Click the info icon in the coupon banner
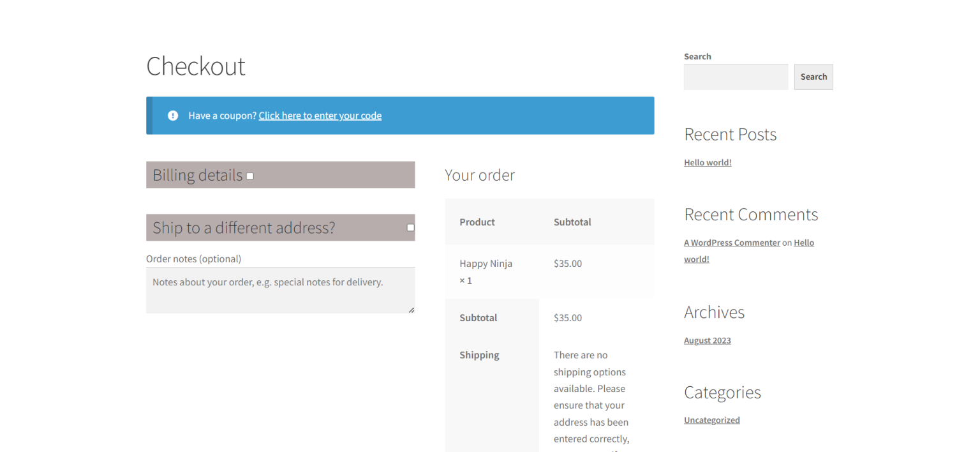 (173, 116)
